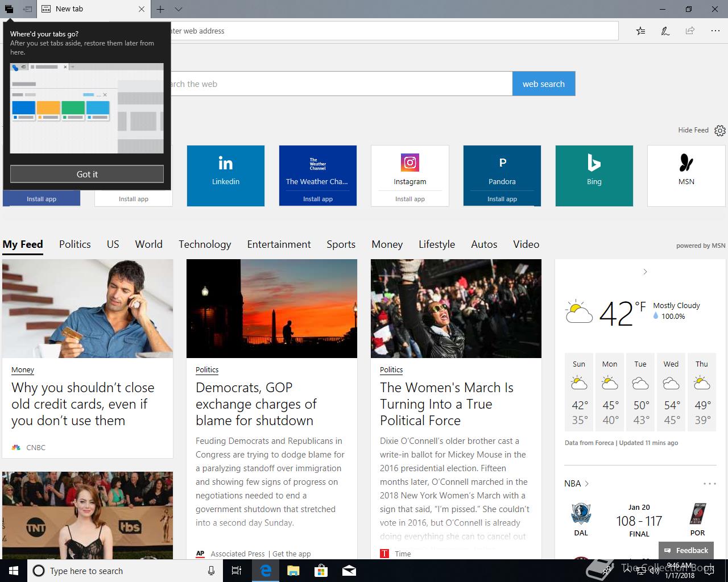728x582 pixels.
Task: Click the Money category label
Action: tap(23, 369)
